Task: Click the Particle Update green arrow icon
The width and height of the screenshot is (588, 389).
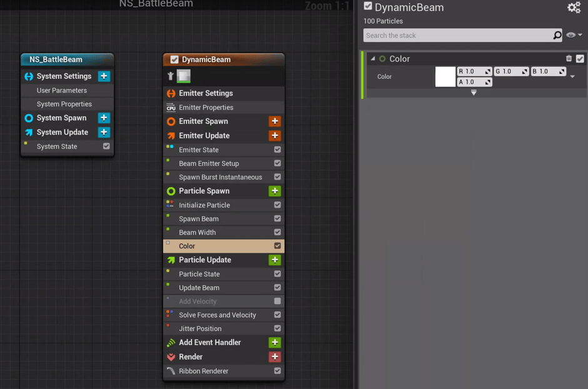Action: 171,260
